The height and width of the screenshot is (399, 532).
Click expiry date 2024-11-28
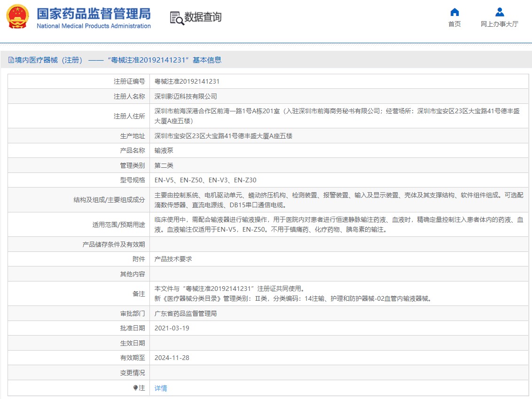(x=172, y=358)
